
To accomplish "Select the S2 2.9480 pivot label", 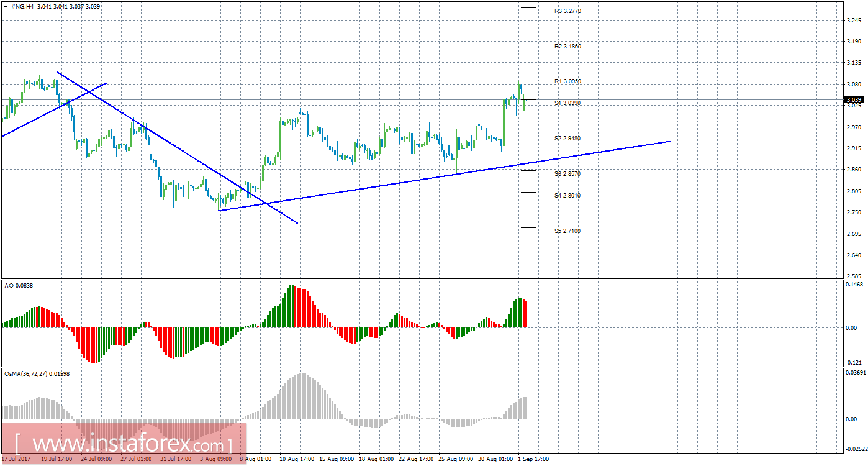I will click(567, 139).
